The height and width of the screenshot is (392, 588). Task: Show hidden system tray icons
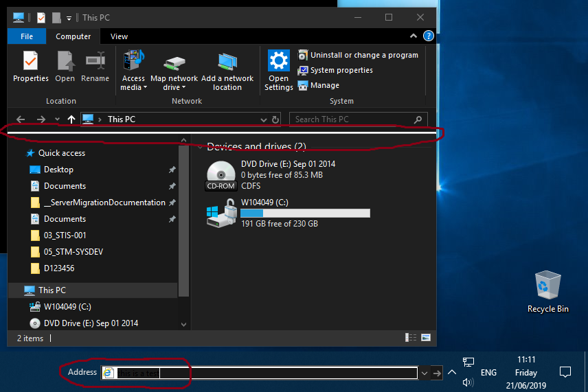coord(452,372)
